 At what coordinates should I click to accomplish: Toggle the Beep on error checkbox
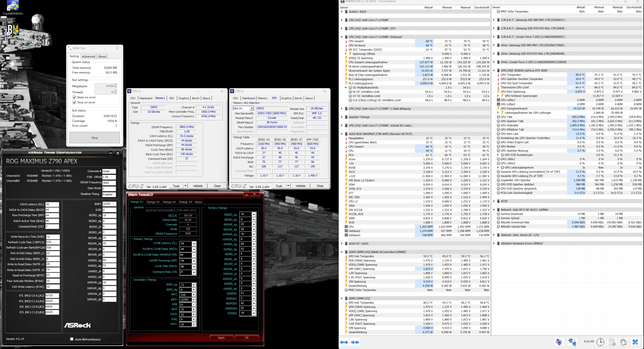74,97
